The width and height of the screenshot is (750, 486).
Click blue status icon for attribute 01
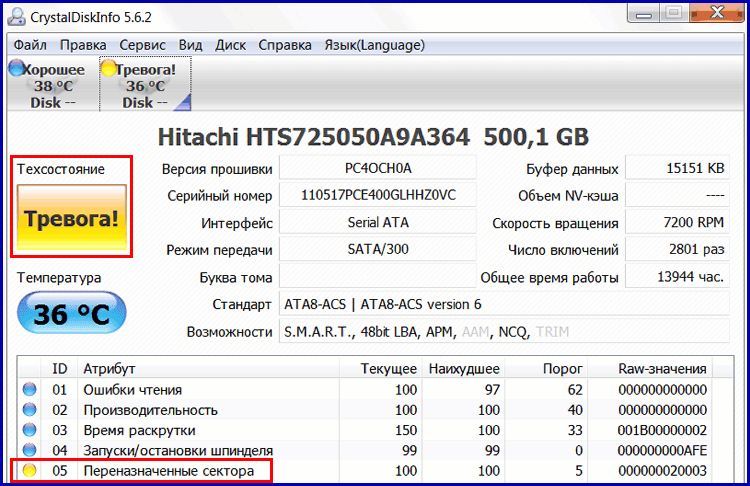(x=29, y=390)
